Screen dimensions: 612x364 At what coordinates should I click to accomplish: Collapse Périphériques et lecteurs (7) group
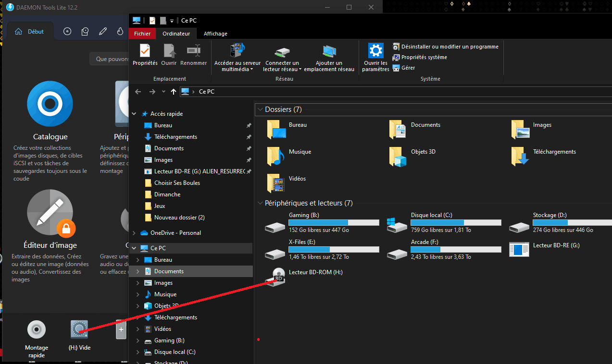pyautogui.click(x=260, y=203)
